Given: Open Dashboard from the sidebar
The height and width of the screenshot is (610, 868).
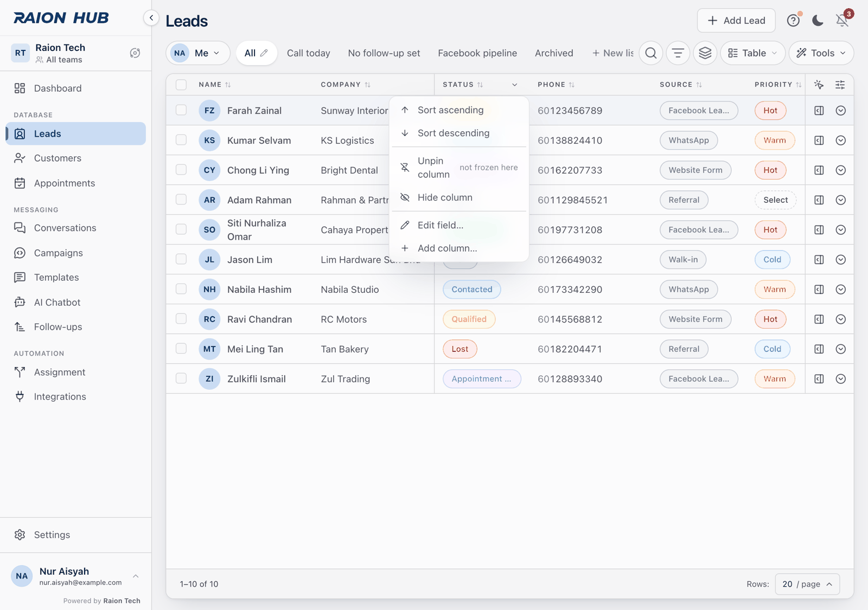Looking at the screenshot, I should tap(76, 88).
